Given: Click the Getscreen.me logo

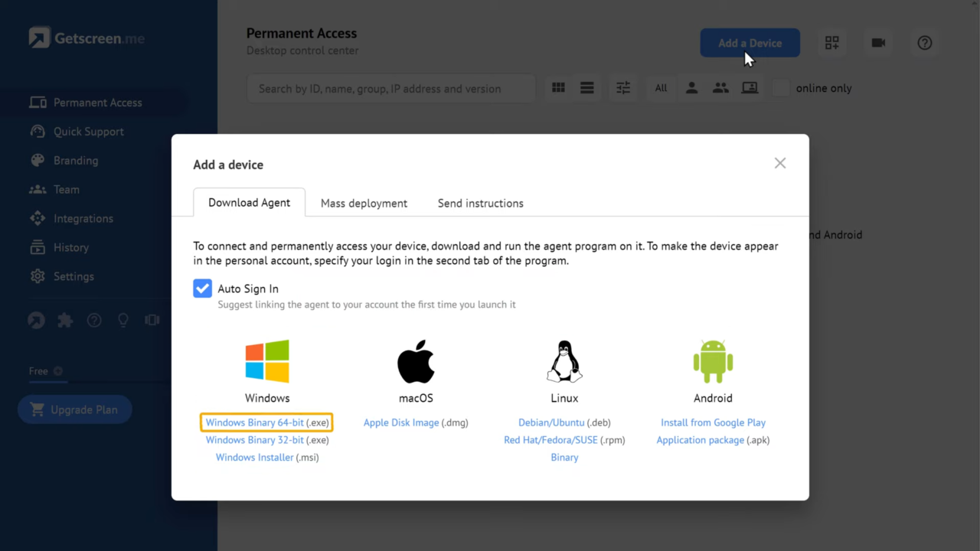Looking at the screenshot, I should pos(87,37).
